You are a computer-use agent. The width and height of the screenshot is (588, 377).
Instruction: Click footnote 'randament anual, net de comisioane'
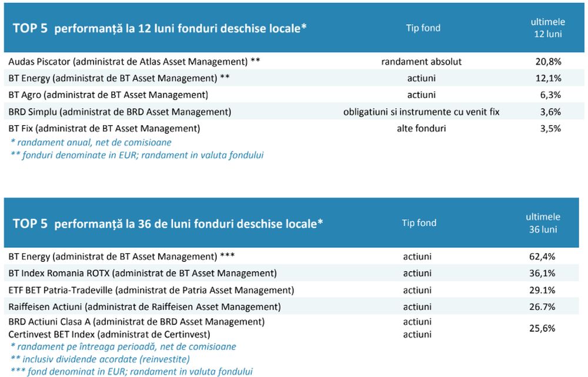coord(91,142)
